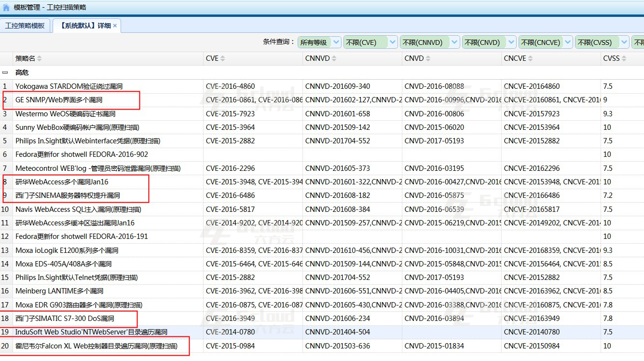Select row Fedora更新for shotwell FEDORA-2016-902
This screenshot has width=644, height=361.
(322, 154)
